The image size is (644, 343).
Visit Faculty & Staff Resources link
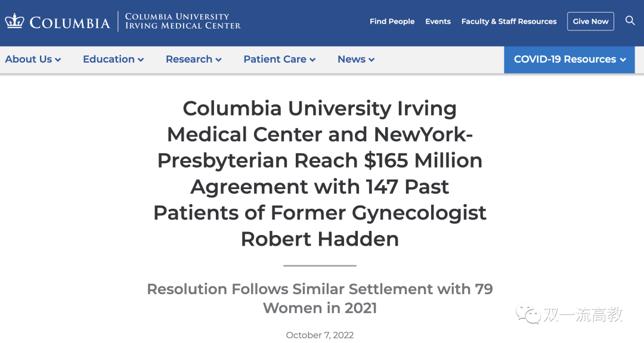pyautogui.click(x=509, y=21)
